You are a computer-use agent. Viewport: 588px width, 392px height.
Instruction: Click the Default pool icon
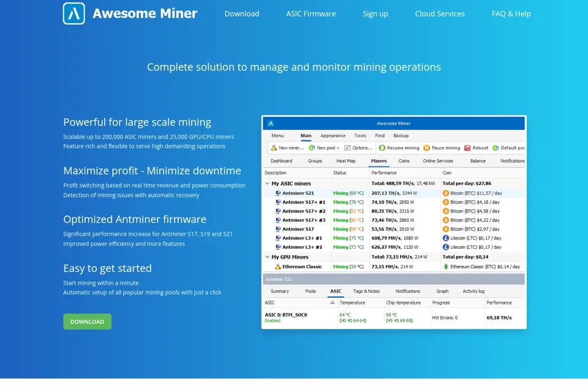click(496, 148)
